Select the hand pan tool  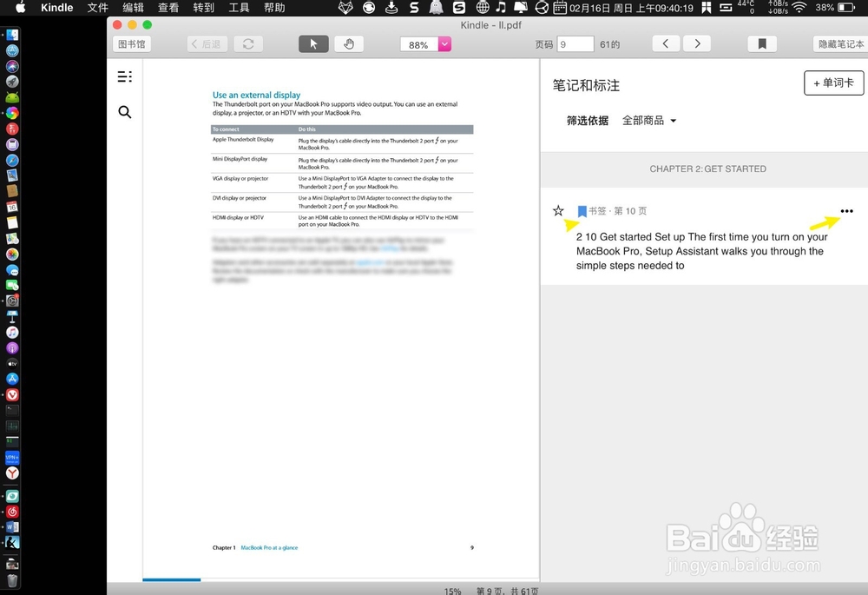(349, 44)
